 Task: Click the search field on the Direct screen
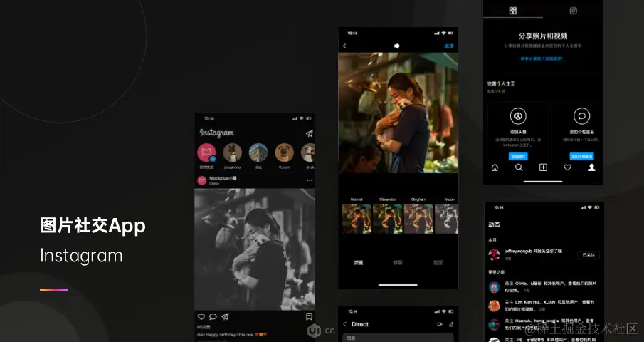[398, 338]
